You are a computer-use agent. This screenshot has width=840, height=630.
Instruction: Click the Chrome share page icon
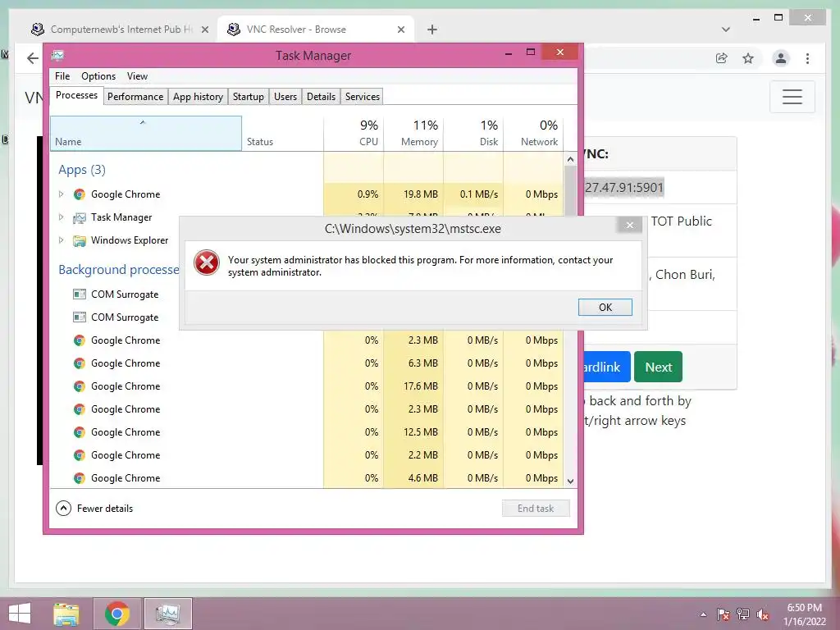(x=722, y=58)
